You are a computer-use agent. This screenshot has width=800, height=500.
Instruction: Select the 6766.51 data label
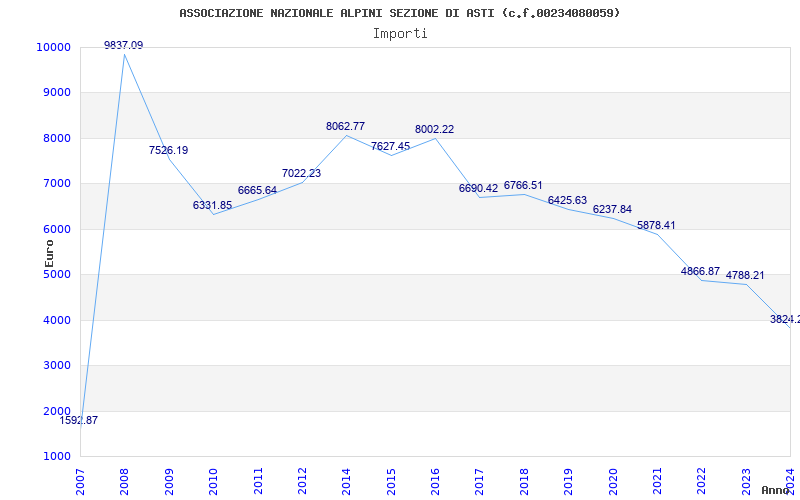pos(523,186)
